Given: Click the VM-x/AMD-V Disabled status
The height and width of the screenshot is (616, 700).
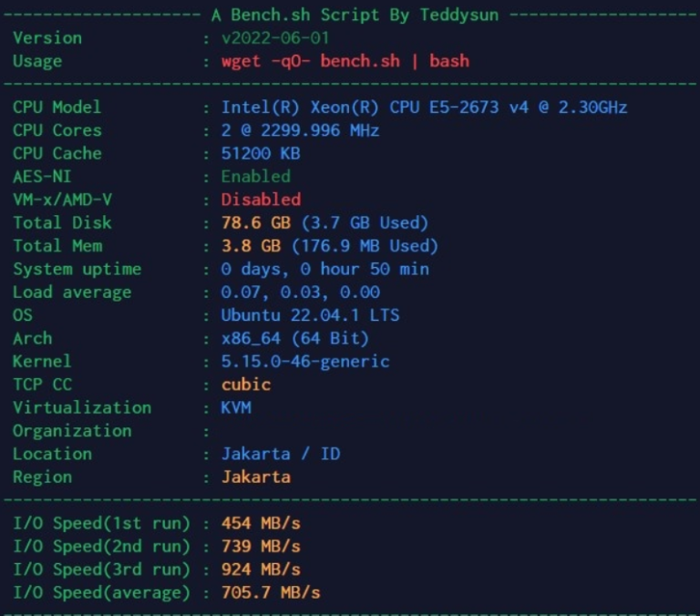Looking at the screenshot, I should pyautogui.click(x=261, y=200).
